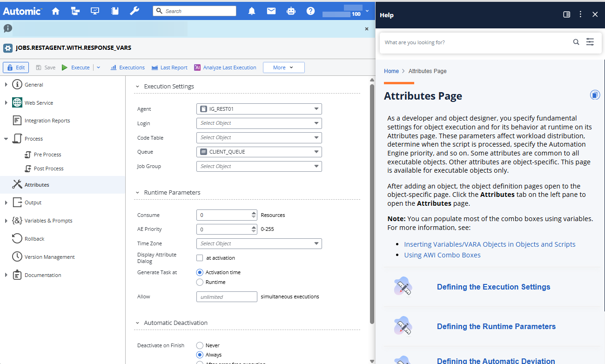The image size is (605, 364).
Task: Open messages using the envelope icon
Action: pyautogui.click(x=271, y=11)
